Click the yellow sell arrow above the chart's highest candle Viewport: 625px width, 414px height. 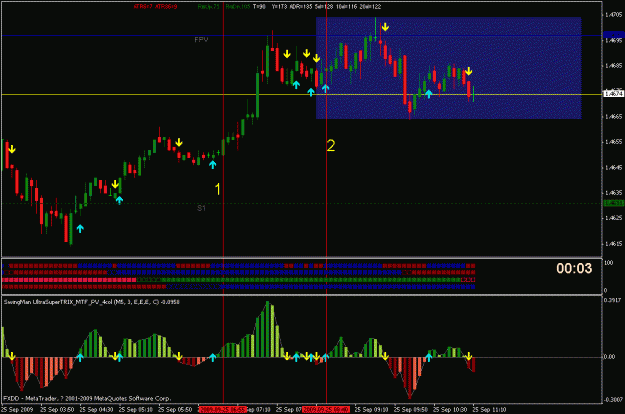pos(385,27)
